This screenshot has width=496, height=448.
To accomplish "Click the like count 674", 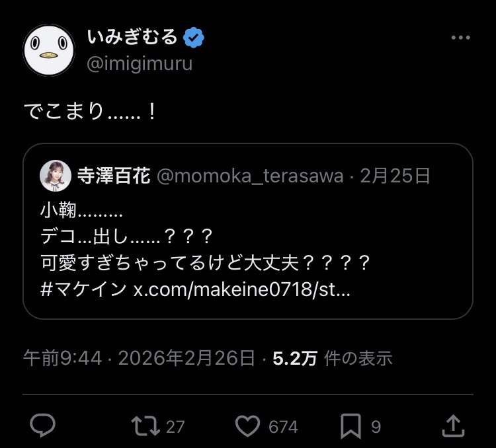I will 283,427.
